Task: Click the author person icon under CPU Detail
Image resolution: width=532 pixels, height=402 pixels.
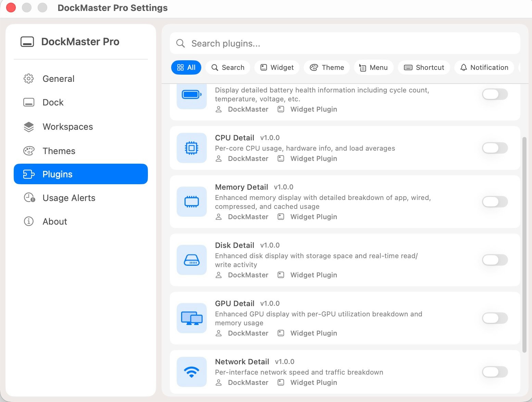Action: click(219, 159)
